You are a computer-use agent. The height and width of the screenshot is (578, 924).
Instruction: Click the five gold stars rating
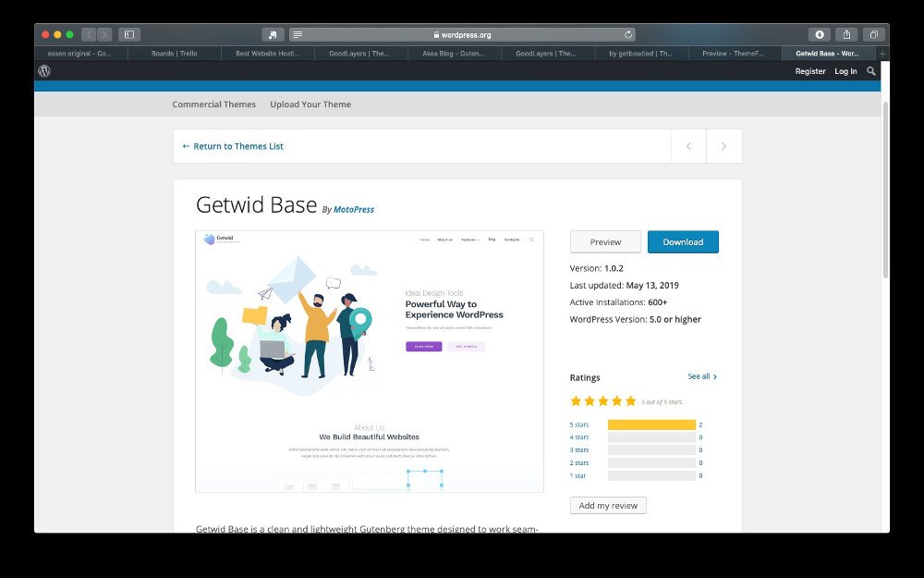click(603, 401)
